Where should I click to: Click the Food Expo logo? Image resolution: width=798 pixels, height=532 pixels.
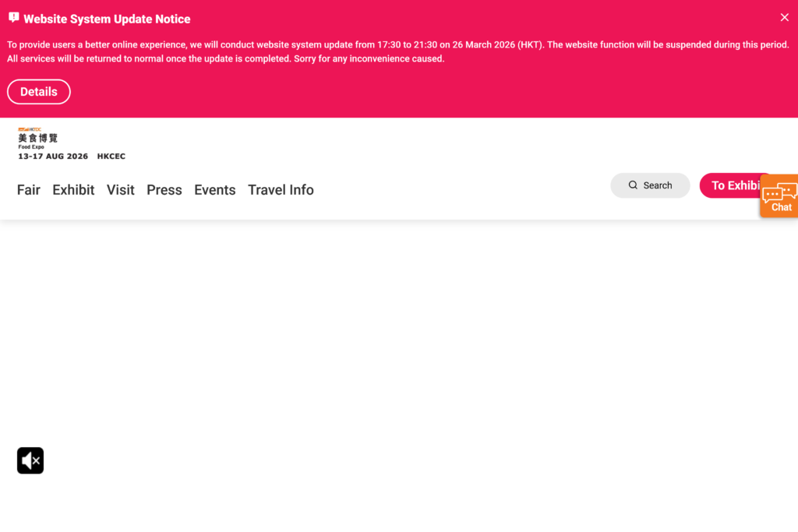pyautogui.click(x=37, y=138)
